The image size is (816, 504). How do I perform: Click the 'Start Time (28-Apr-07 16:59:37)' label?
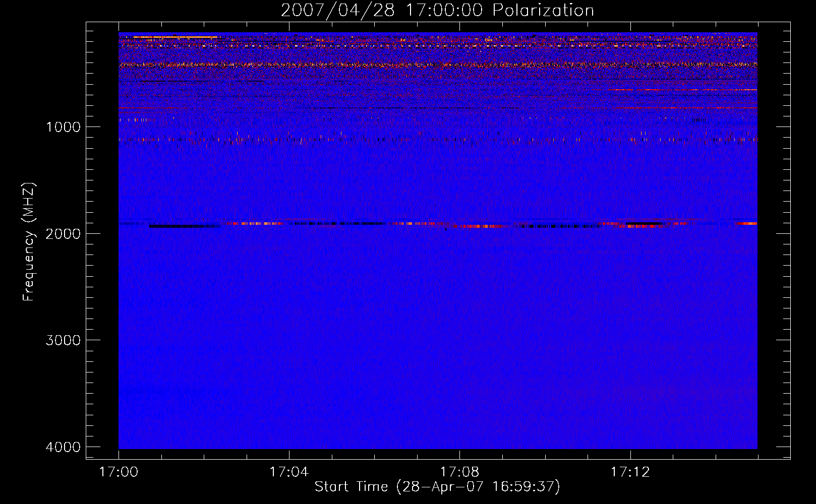point(437,486)
